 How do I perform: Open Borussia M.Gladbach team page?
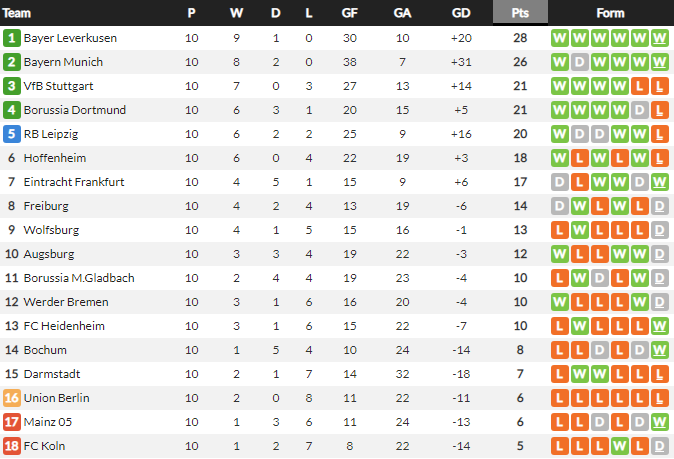[79, 278]
